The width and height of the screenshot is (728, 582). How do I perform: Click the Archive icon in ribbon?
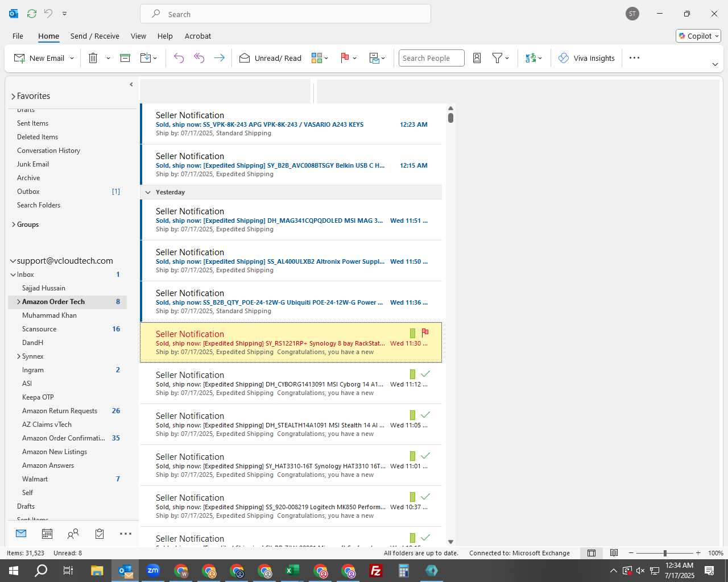tap(125, 58)
